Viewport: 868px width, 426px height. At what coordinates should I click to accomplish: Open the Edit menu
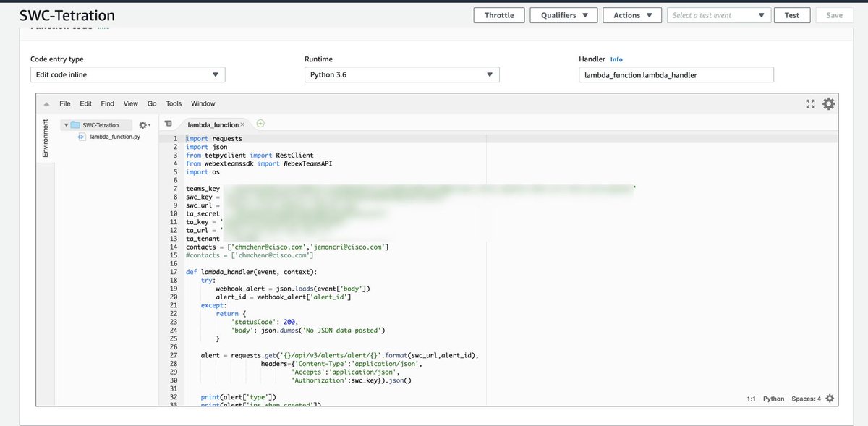[x=85, y=104]
